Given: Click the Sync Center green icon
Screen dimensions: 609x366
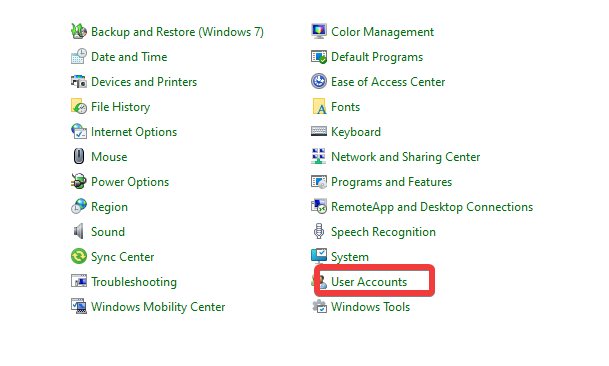Looking at the screenshot, I should point(79,256).
